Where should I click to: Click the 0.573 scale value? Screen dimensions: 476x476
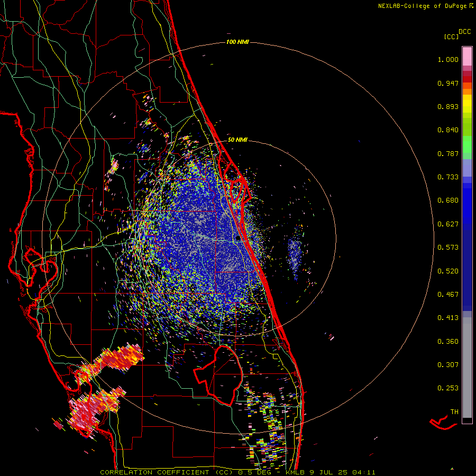448,248
